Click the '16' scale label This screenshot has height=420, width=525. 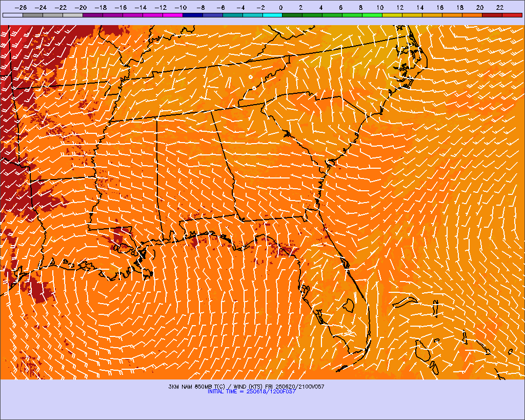(x=440, y=7)
